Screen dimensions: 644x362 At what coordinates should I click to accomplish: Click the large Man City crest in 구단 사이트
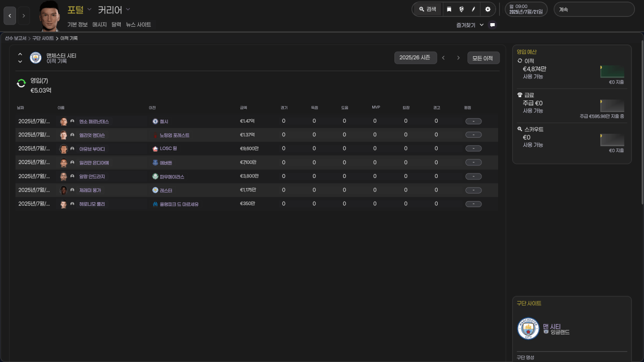coord(528,329)
